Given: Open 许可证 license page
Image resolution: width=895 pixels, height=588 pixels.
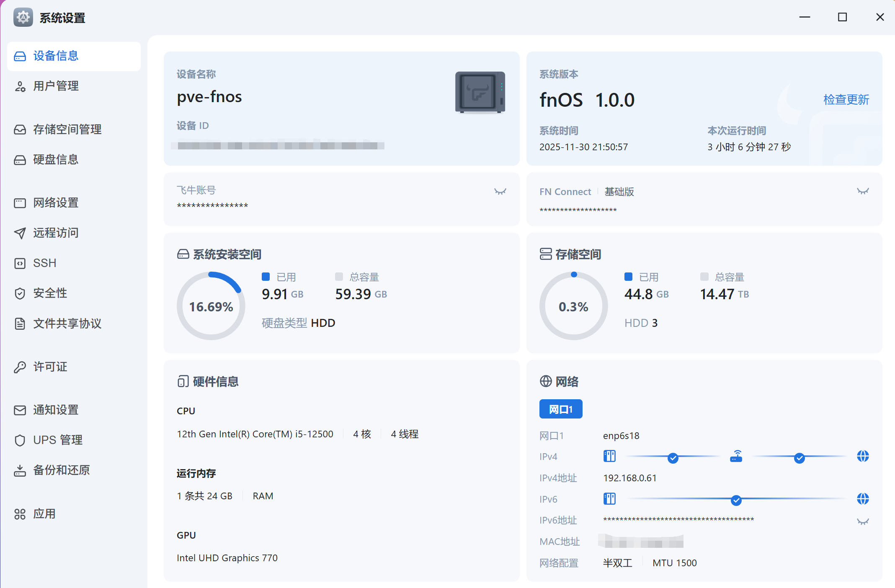Looking at the screenshot, I should 50,367.
